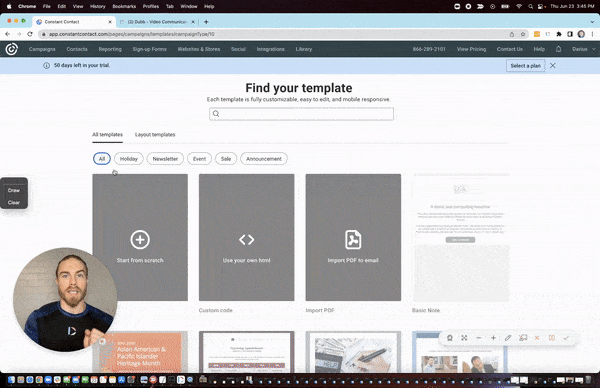Click the Clear button on side panel
The height and width of the screenshot is (388, 600).
(x=14, y=202)
